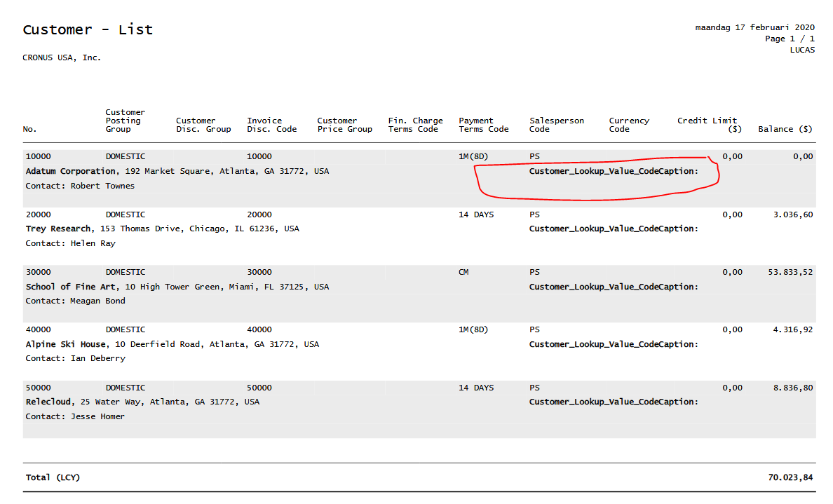Click the caption text in the Relecloud row
833x504 pixels.
click(614, 402)
